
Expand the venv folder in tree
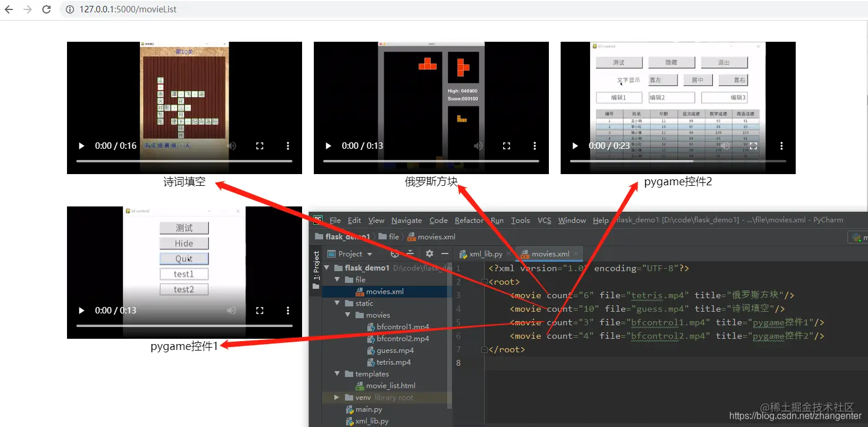pos(337,398)
